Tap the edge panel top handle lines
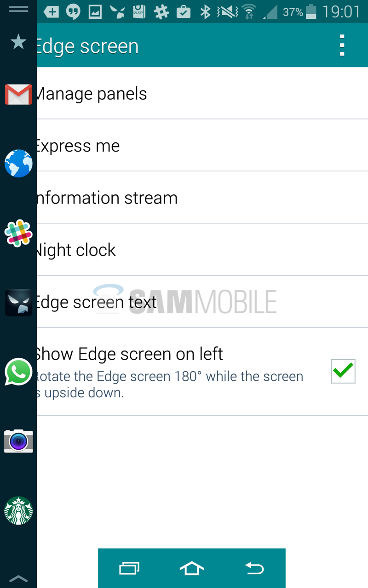368x588 pixels. [x=18, y=9]
